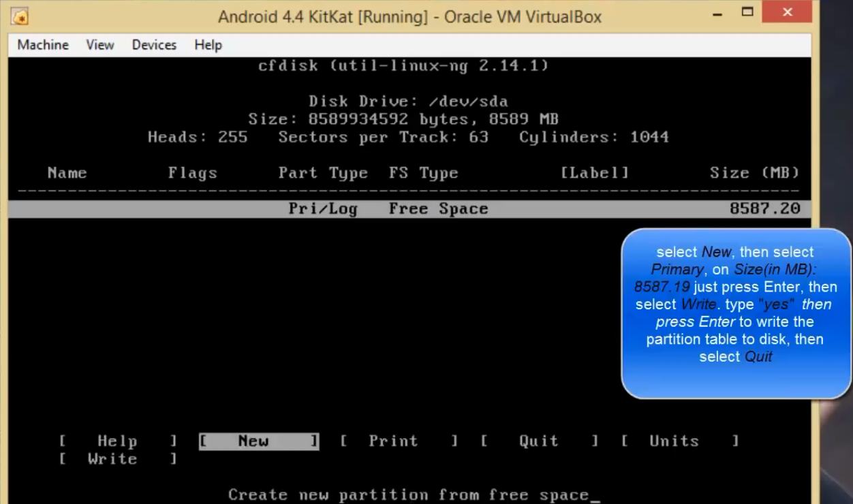This screenshot has width=853, height=504.
Task: Click the cfdisk (util-linux-ng 2.14.1) title
Action: (x=403, y=66)
